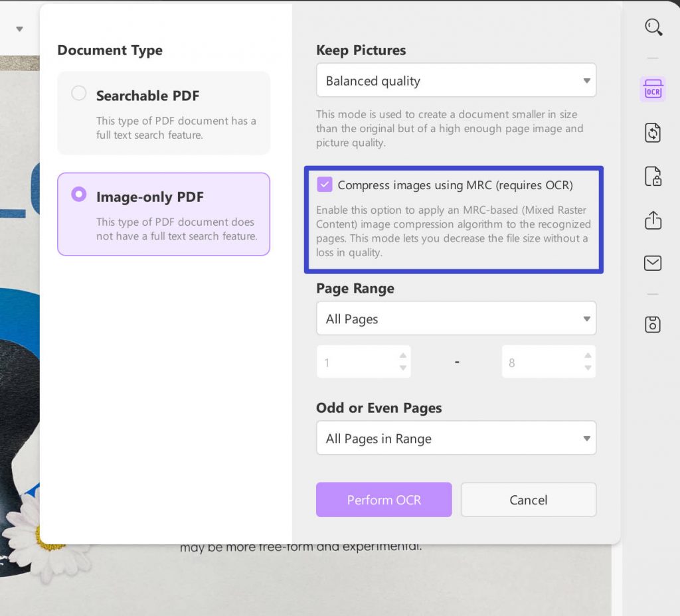Viewport: 680px width, 616px height.
Task: Click the magnifier icon at top right
Action: click(x=653, y=27)
